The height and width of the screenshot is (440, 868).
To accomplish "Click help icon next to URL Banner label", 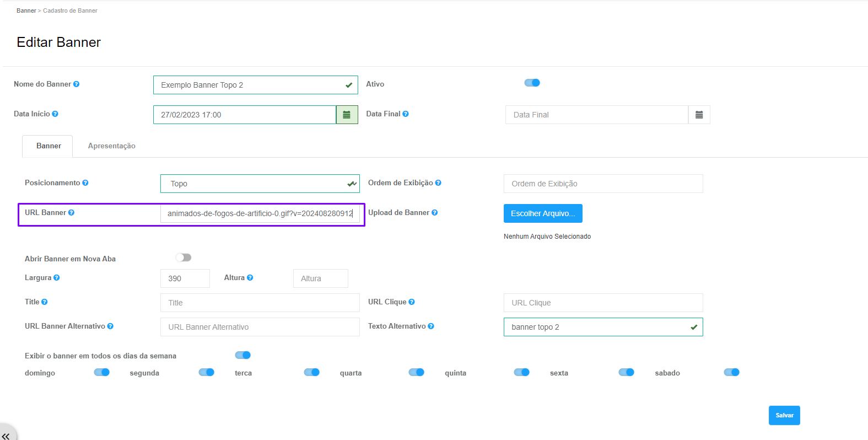I will point(71,213).
